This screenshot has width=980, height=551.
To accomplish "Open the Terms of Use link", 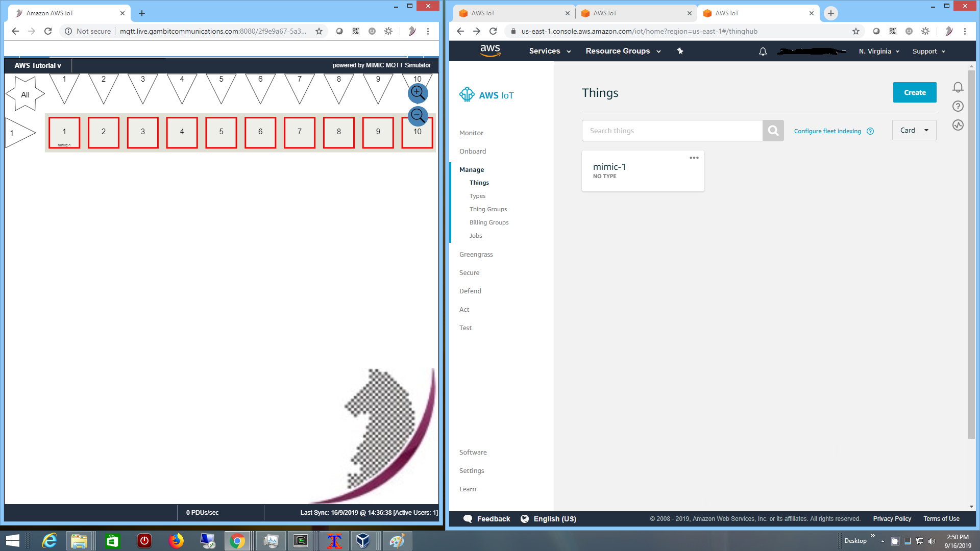I will pyautogui.click(x=941, y=519).
